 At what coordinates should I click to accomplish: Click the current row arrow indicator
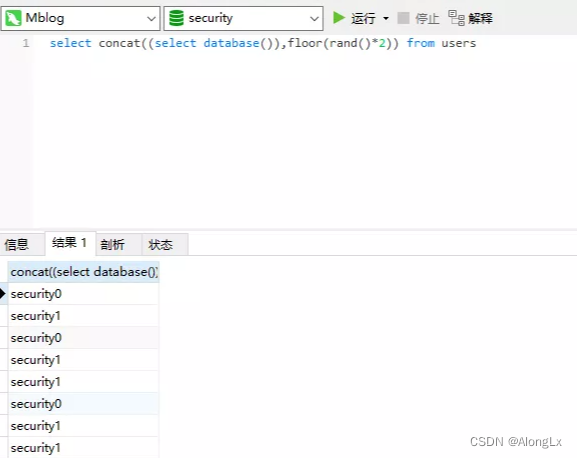(3, 294)
